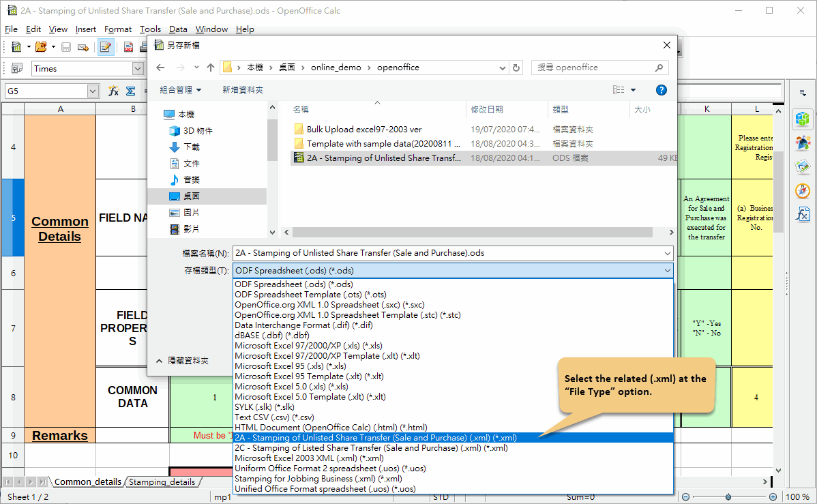Sort by the 名稱 column header
This screenshot has height=504, width=817.
pos(301,109)
